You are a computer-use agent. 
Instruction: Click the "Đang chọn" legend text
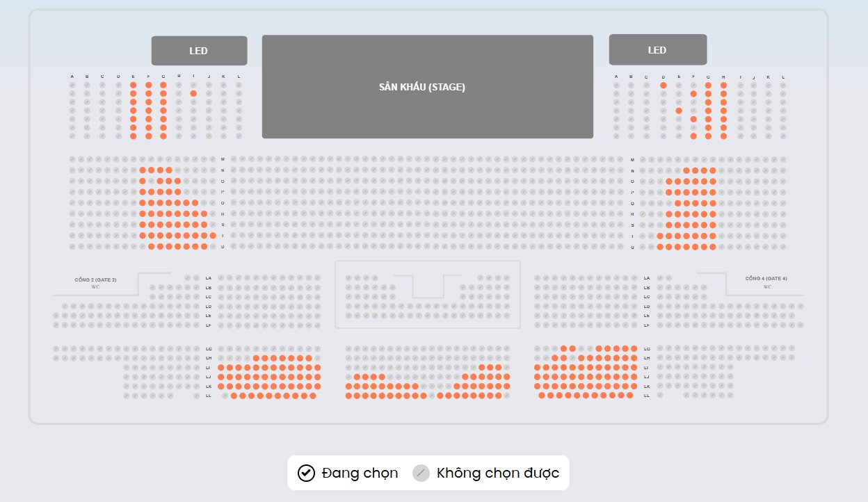(360, 473)
